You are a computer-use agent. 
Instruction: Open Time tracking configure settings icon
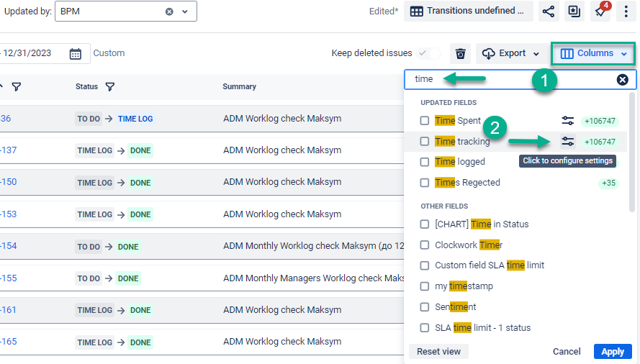pyautogui.click(x=568, y=142)
